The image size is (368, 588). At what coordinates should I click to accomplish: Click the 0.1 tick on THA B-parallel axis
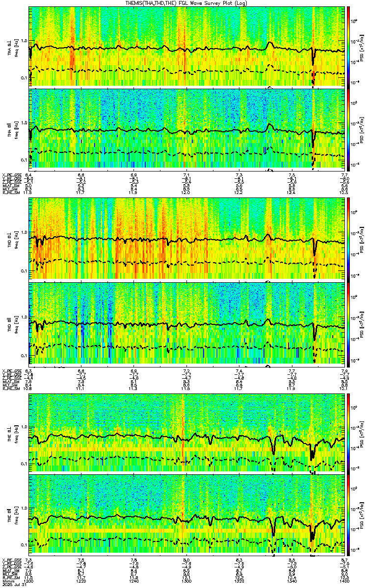point(24,160)
